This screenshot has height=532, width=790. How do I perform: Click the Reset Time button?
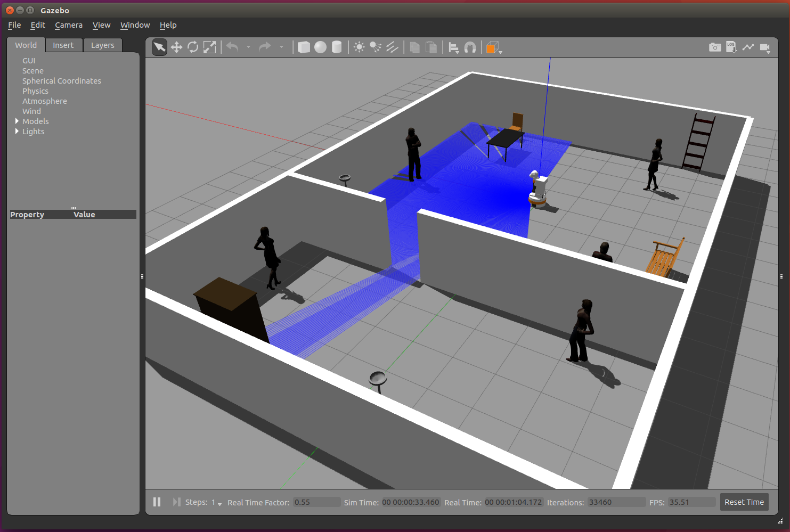tap(744, 502)
